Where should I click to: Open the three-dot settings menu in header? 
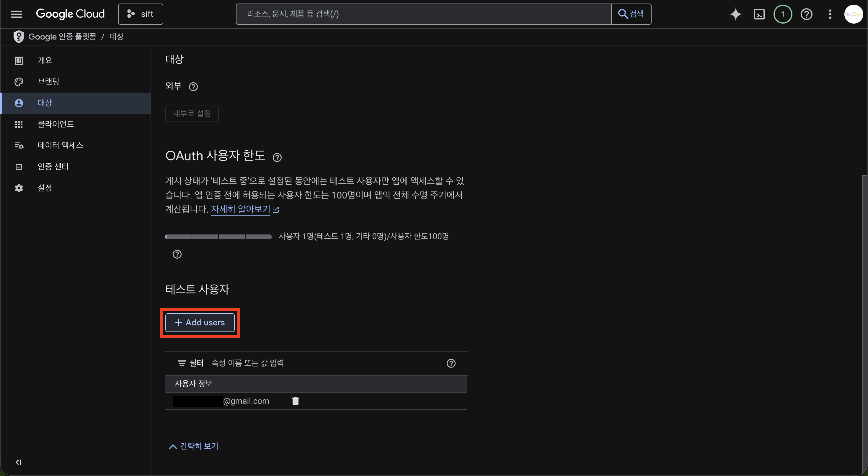click(830, 14)
